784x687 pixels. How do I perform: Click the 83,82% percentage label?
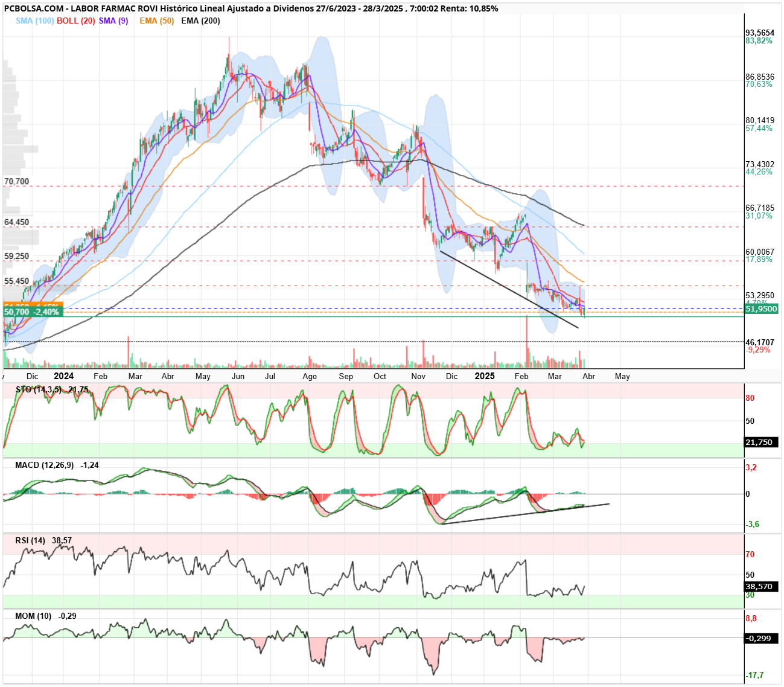(759, 40)
